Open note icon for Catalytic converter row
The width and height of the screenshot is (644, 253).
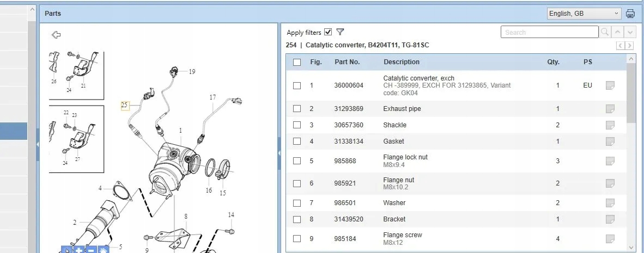610,85
